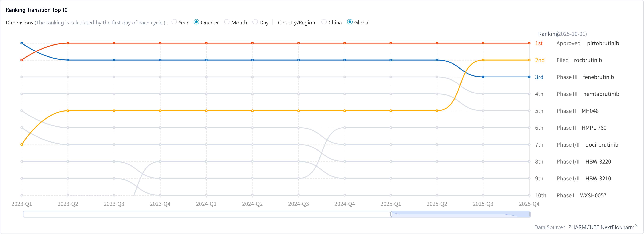This screenshot has width=644, height=234.
Task: Select the Global region radio button
Action: (350, 22)
